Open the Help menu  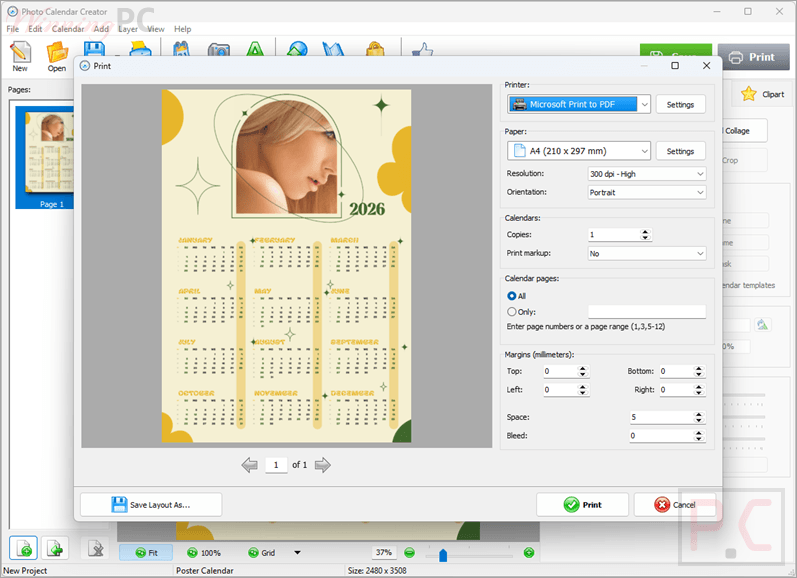point(182,29)
